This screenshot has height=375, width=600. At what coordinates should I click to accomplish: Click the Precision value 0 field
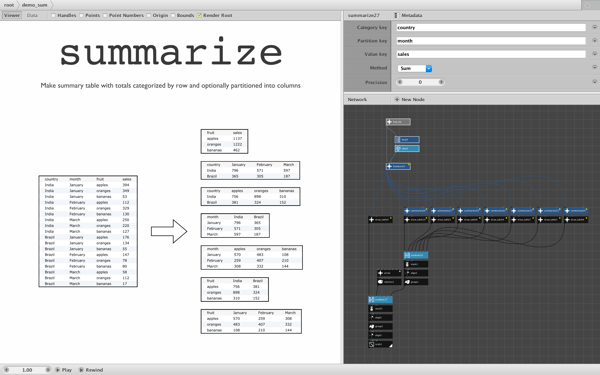click(420, 82)
